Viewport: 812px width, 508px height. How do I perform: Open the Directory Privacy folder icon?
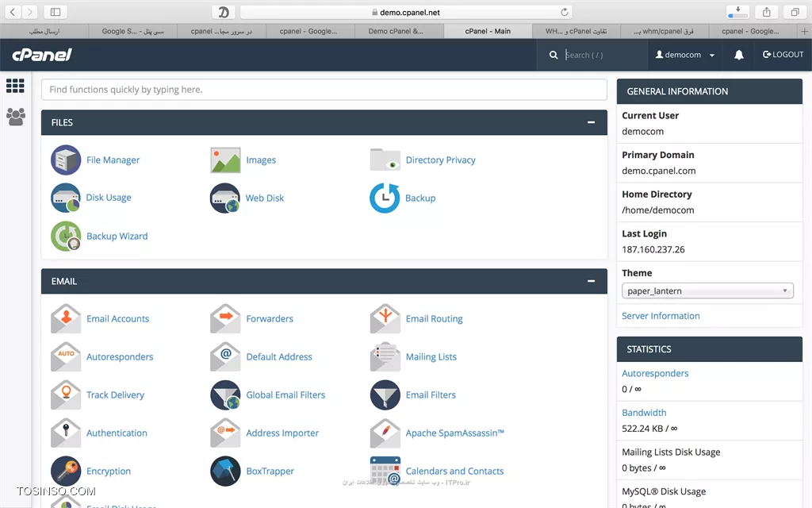click(x=385, y=160)
